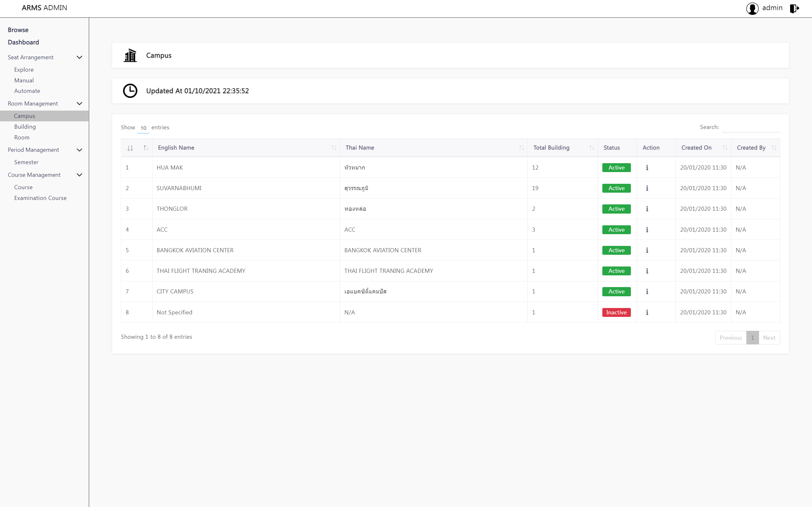Click info icon for CITY CAMPUS row
This screenshot has height=507, width=812.
click(x=647, y=292)
